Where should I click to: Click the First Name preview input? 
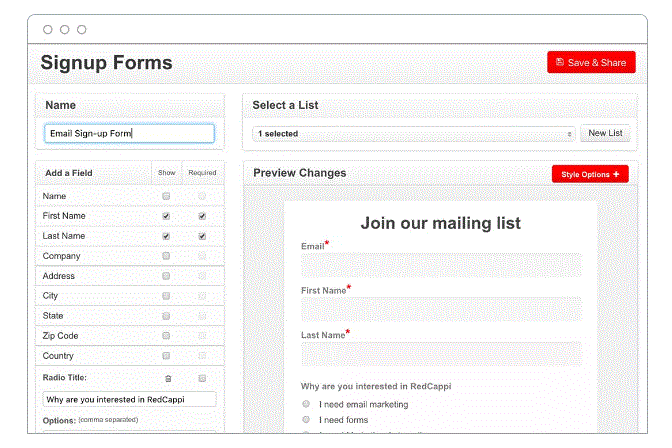pos(441,309)
